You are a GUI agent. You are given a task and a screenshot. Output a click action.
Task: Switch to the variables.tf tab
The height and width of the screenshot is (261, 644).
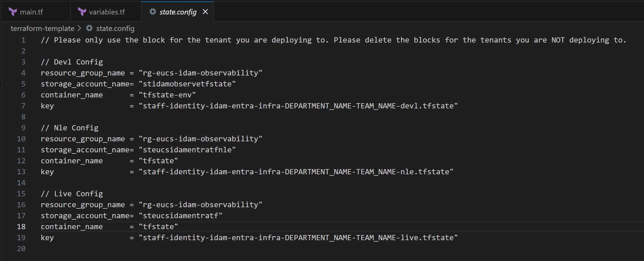(106, 12)
